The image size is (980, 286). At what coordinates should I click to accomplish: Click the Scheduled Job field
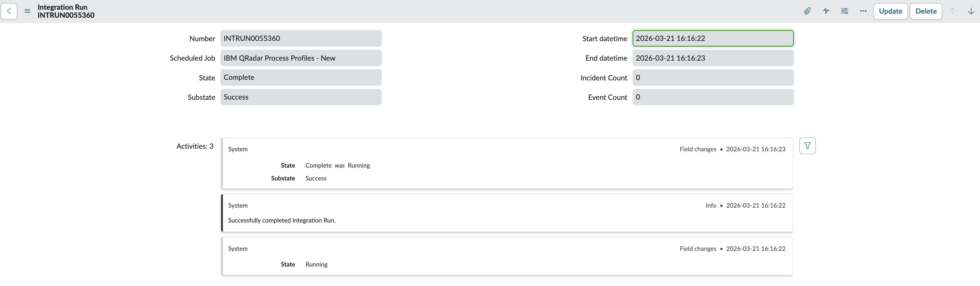pyautogui.click(x=301, y=58)
